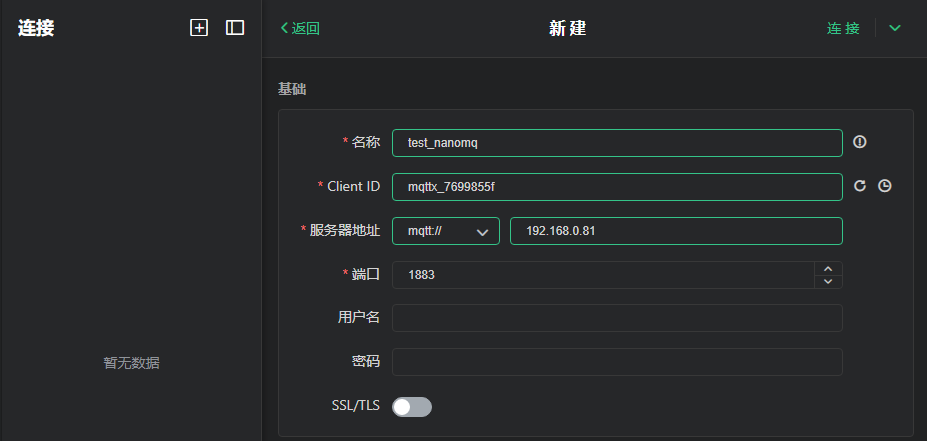Toggle the connections sidebar layout icon

(235, 28)
